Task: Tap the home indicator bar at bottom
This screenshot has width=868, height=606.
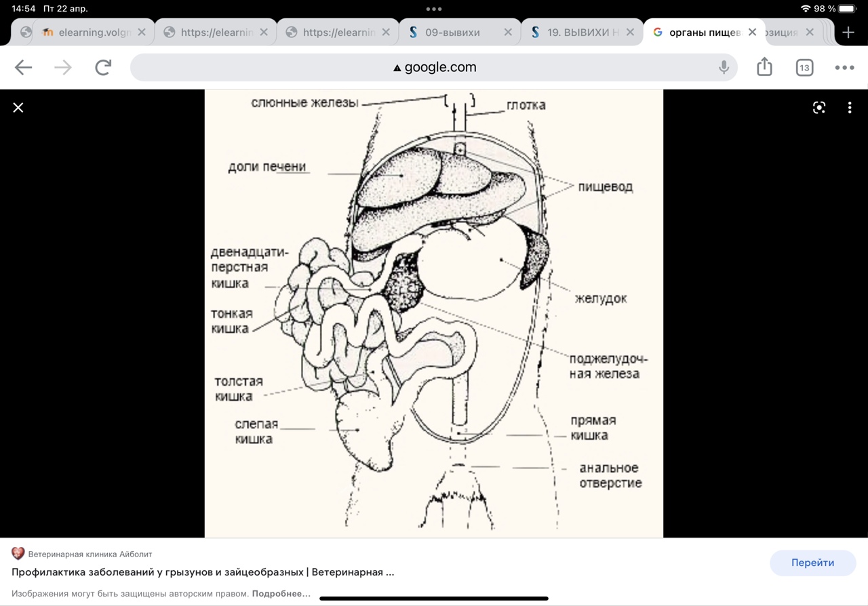Action: pos(434,599)
